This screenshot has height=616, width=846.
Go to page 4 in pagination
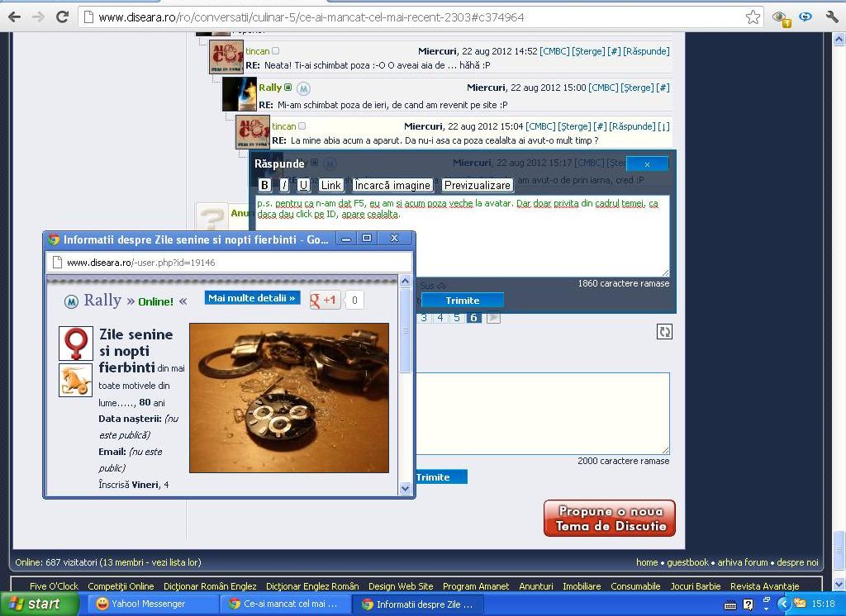click(x=440, y=317)
